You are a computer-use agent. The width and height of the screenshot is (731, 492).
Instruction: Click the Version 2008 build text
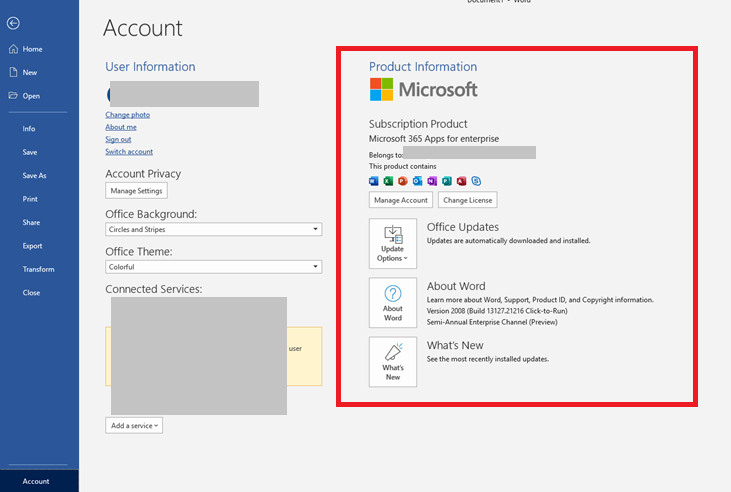pyautogui.click(x=497, y=311)
